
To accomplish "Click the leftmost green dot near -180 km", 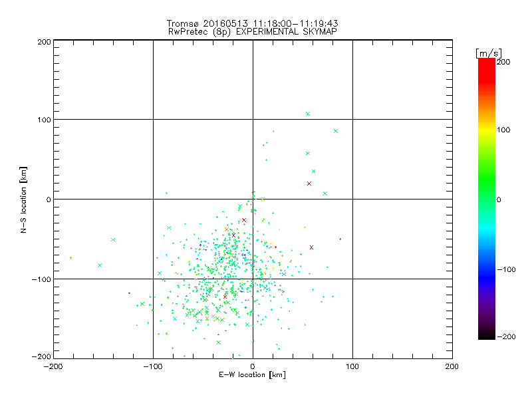I will pyautogui.click(x=70, y=258).
